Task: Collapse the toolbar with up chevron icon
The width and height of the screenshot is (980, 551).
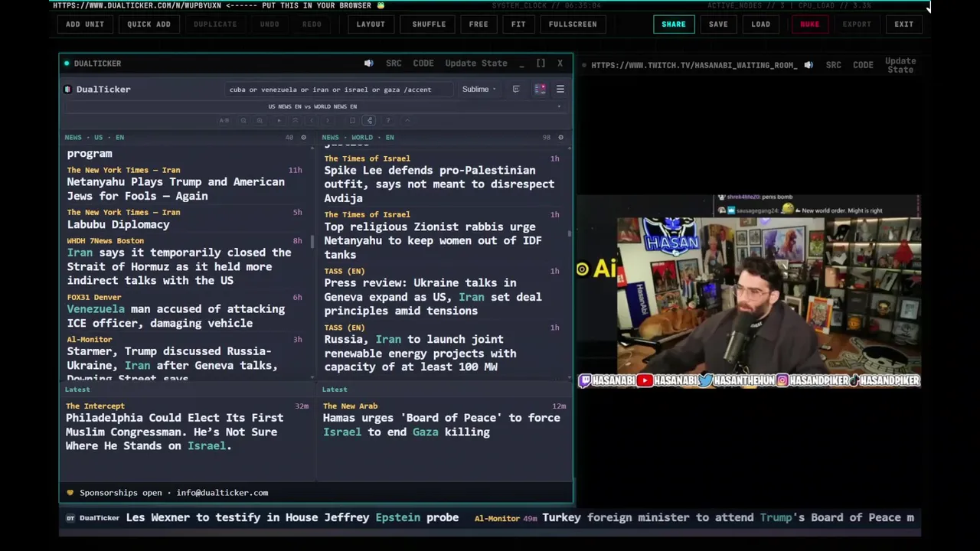Action: tap(407, 120)
